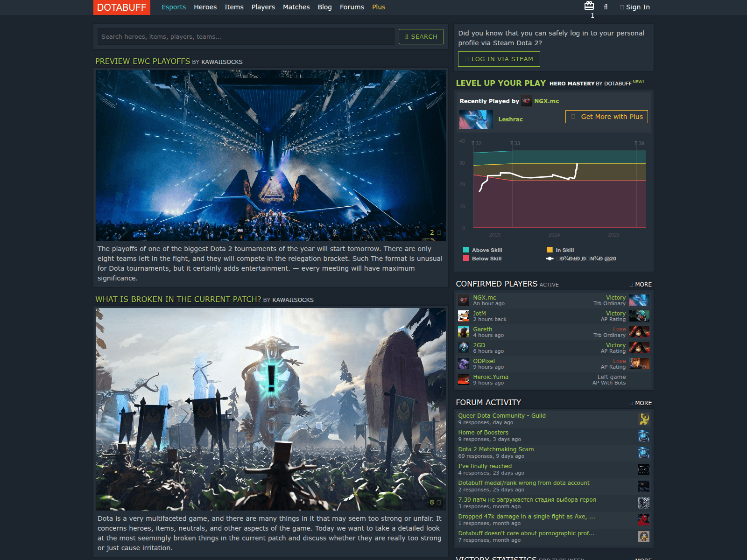Click hero icon in Gareth match row

(639, 332)
